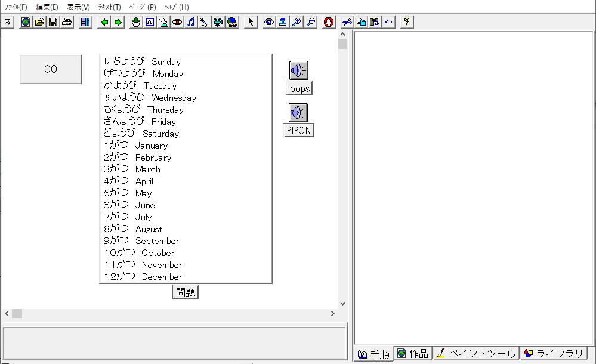Click the satellite dish antenna icon
The image size is (596, 364).
[163, 22]
